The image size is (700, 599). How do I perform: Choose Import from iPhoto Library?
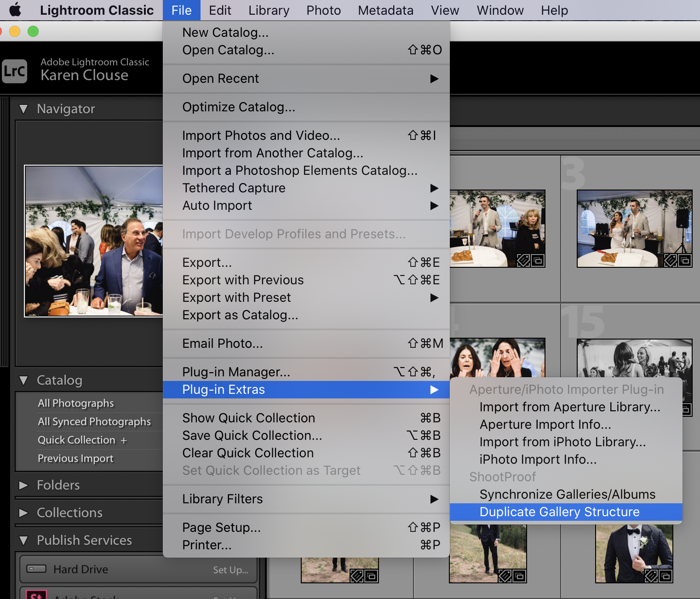click(566, 442)
